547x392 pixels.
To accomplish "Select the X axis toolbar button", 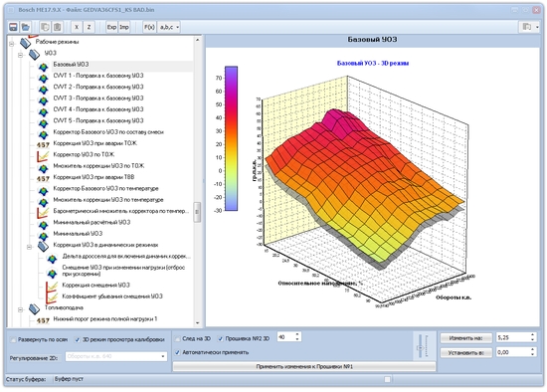I will [x=77, y=27].
